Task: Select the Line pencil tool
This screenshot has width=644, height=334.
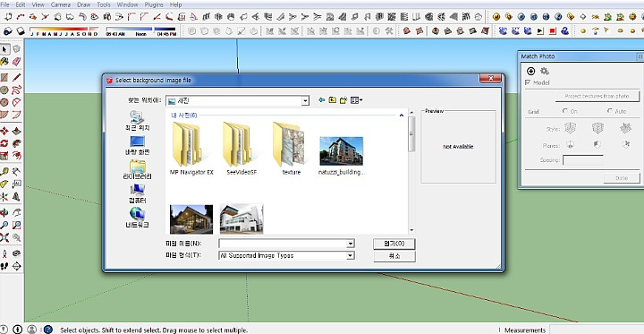Action: point(16,78)
